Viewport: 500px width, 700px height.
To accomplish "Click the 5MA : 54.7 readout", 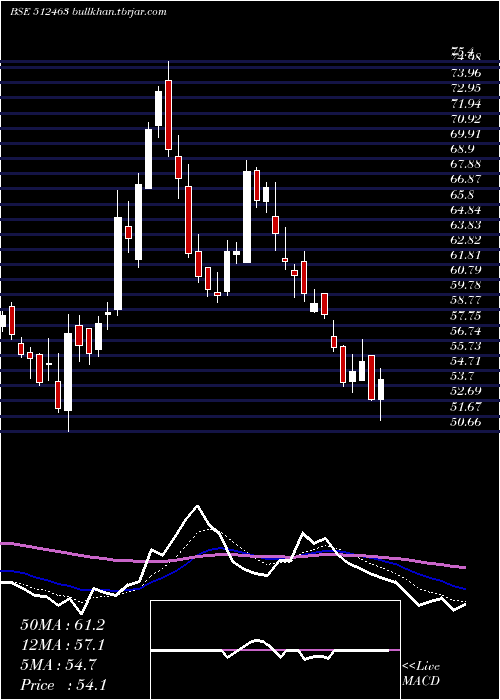I will [58, 665].
